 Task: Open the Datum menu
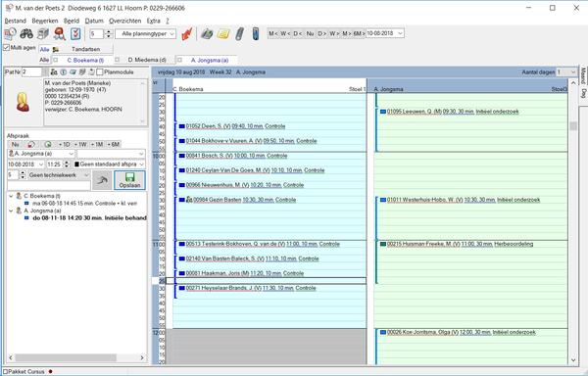tap(94, 21)
